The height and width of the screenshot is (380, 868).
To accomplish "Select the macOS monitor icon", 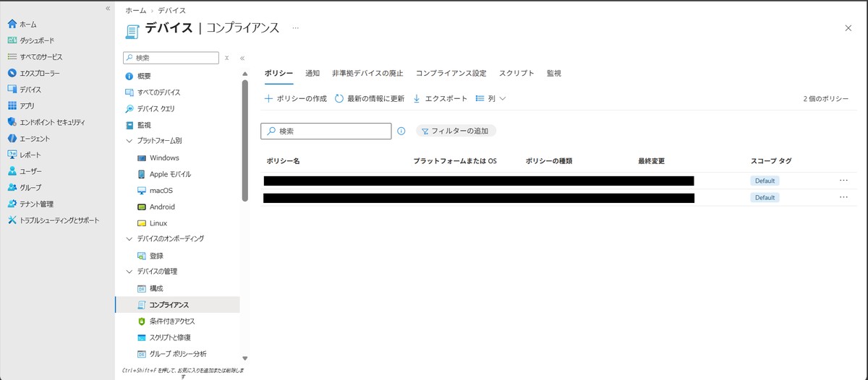I will coord(142,191).
